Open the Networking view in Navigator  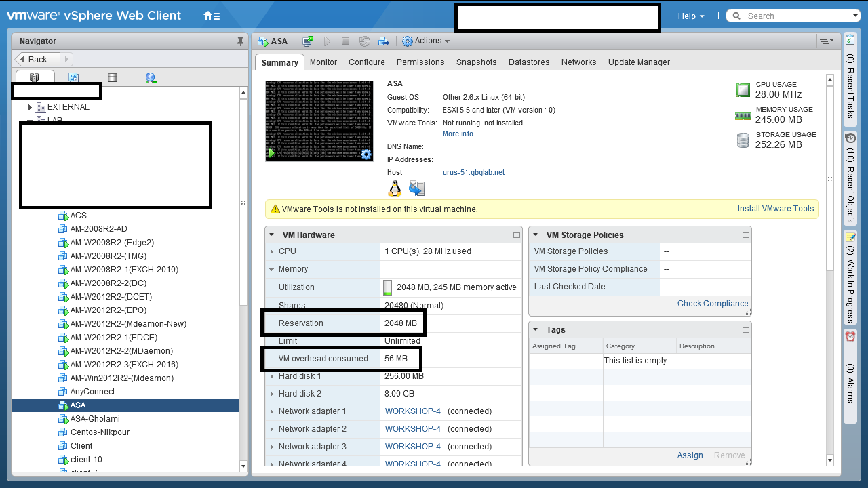[x=151, y=78]
